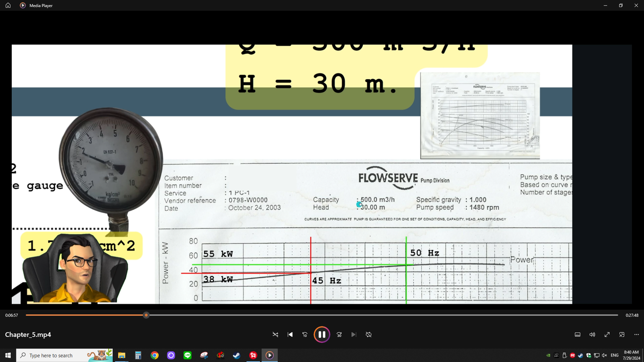Toggle shuffle mode
The width and height of the screenshot is (644, 362).
point(275,334)
